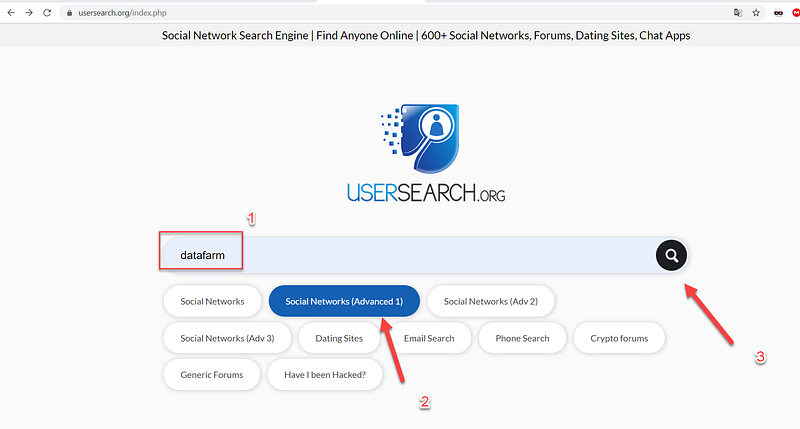Click the UserSearch.org logo
Screen dimensions: 800x429
[x=426, y=153]
